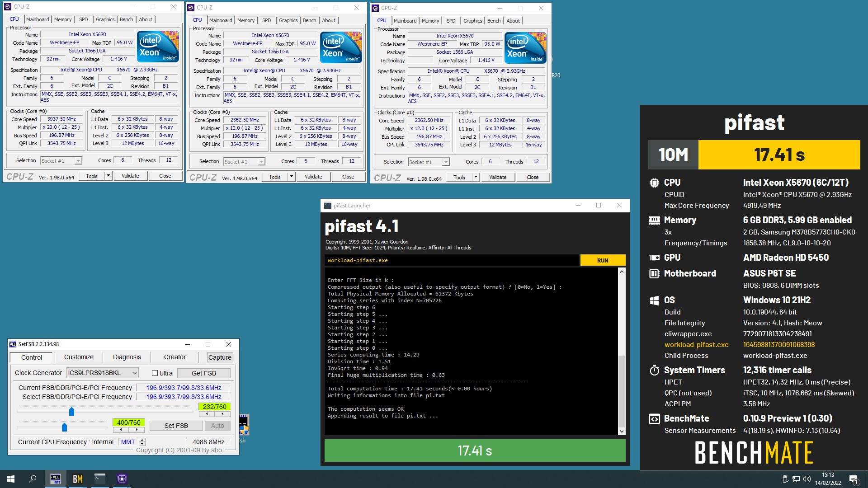868x488 pixels.
Task: Click the Memory icon in the BenchMate panel
Action: tap(654, 221)
